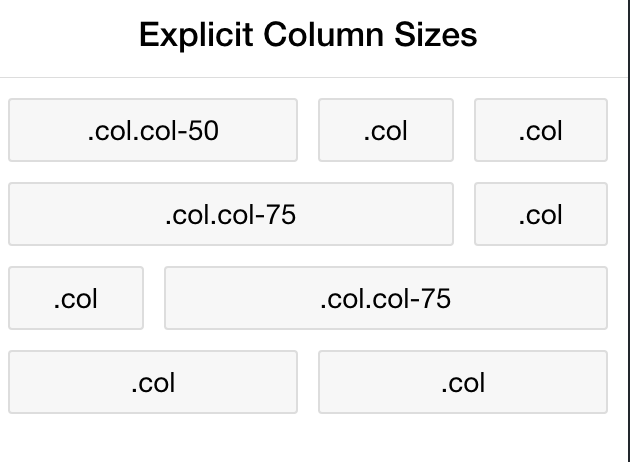Screen dimensions: 630x462
Task: Click the divider line under the header
Action: [313, 77]
